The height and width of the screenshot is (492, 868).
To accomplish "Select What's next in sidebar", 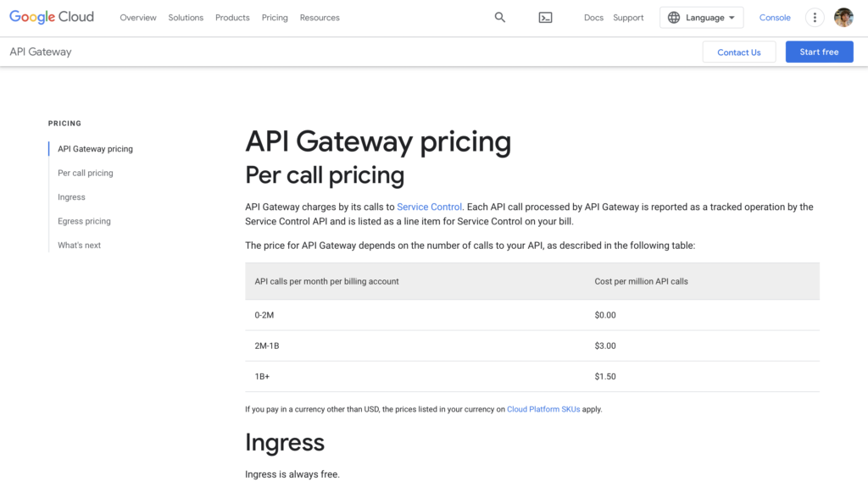I will (79, 245).
